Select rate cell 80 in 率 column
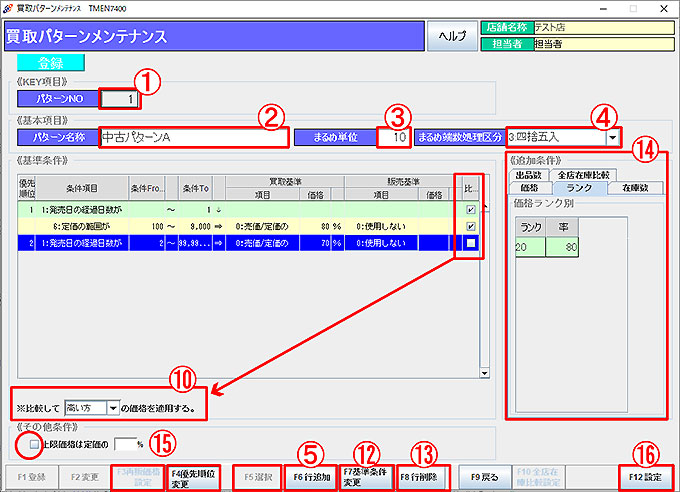 point(562,247)
